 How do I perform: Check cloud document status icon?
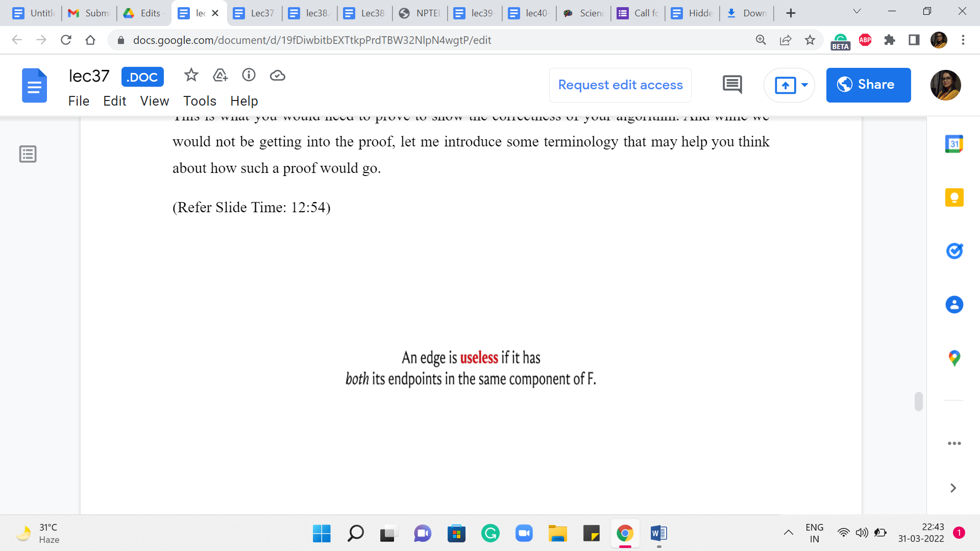pos(277,76)
